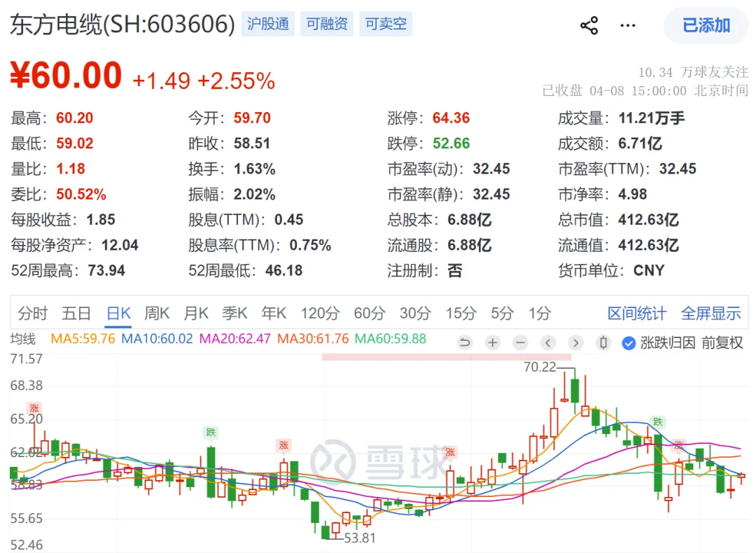Zoom in chart with plus icon
This screenshot has width=756, height=553.
point(493,343)
